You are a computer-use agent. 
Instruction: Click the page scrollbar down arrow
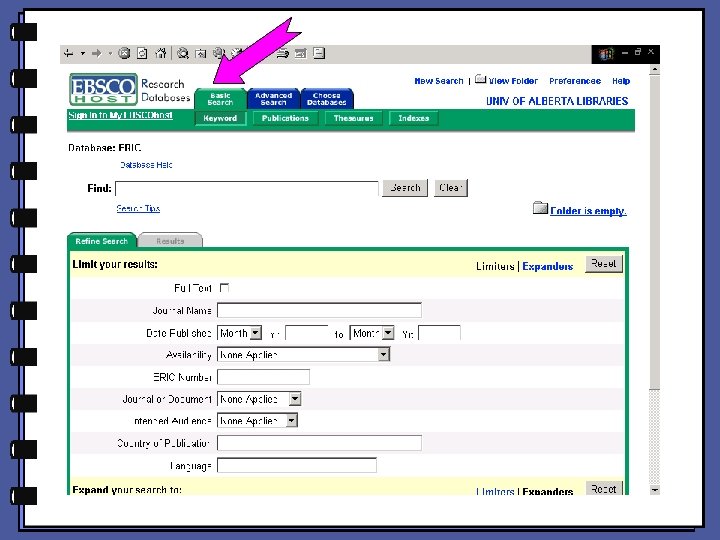655,490
